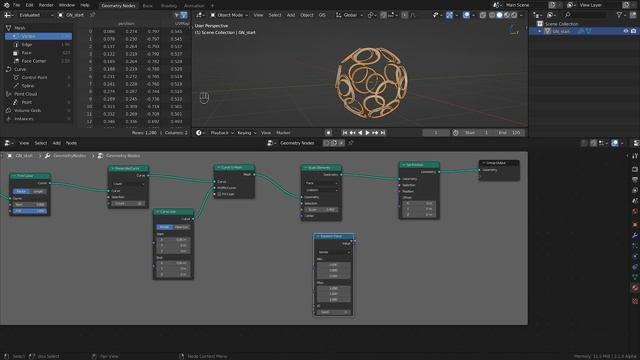Open the Help menu
Image resolution: width=640 pixels, height=360 pixels.
[x=85, y=5]
